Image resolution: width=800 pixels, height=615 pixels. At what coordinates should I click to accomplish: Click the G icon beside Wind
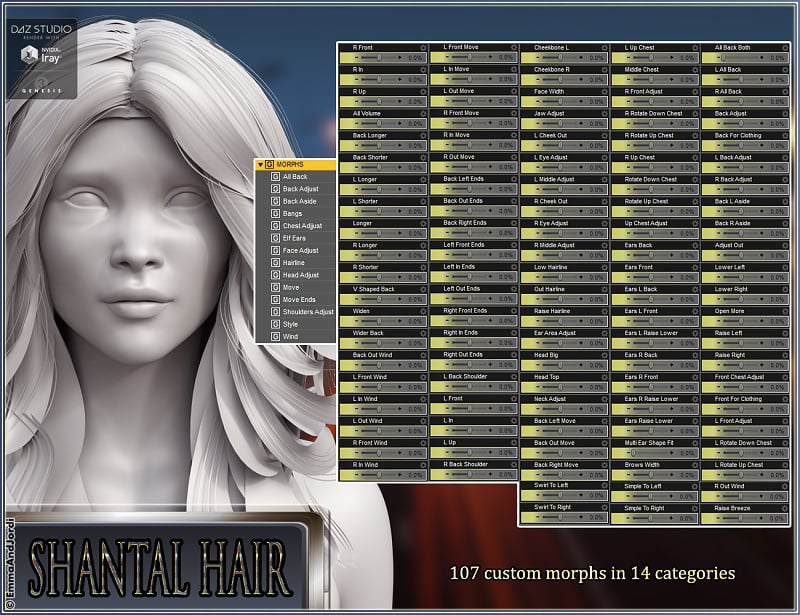pos(276,336)
